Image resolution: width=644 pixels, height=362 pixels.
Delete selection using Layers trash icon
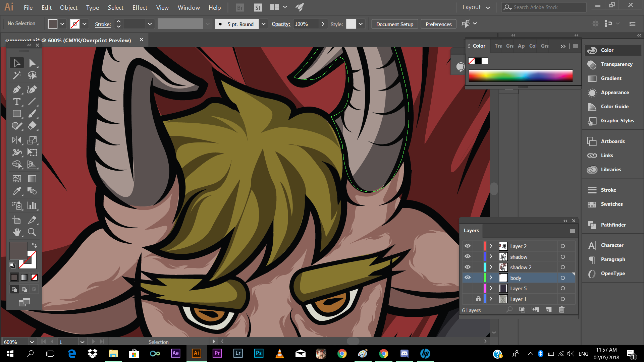tap(561, 310)
